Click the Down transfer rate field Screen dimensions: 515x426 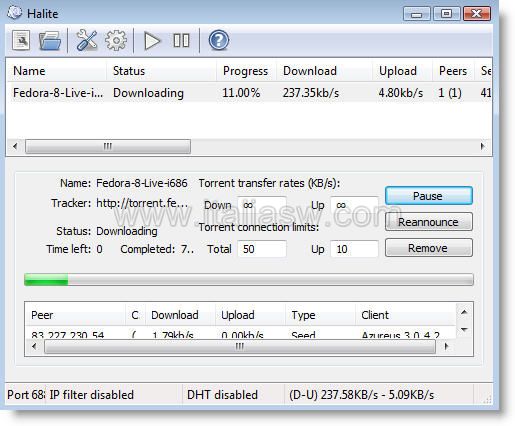point(262,205)
